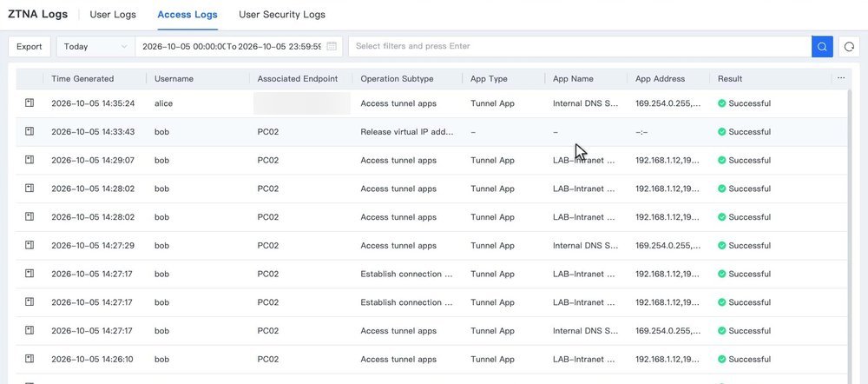This screenshot has width=868, height=384.
Task: Click LAB-Intranet app name in 14:29:07 row
Action: [584, 160]
